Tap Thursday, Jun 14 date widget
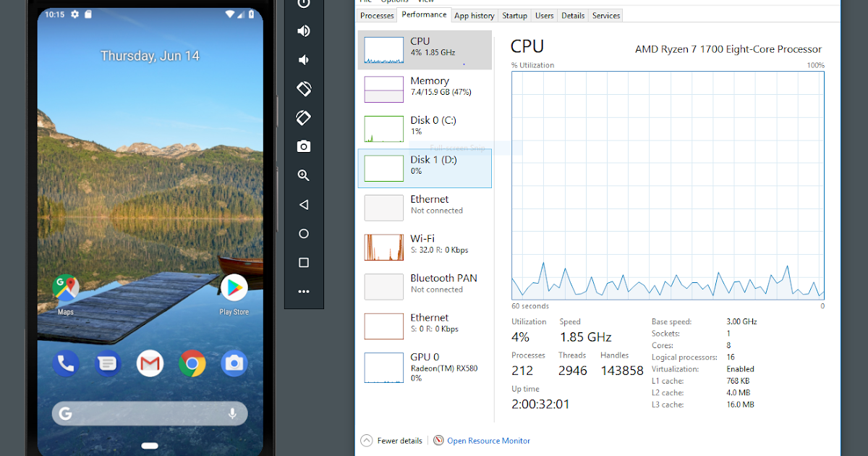Viewport: 868px width, 456px height. (150, 56)
